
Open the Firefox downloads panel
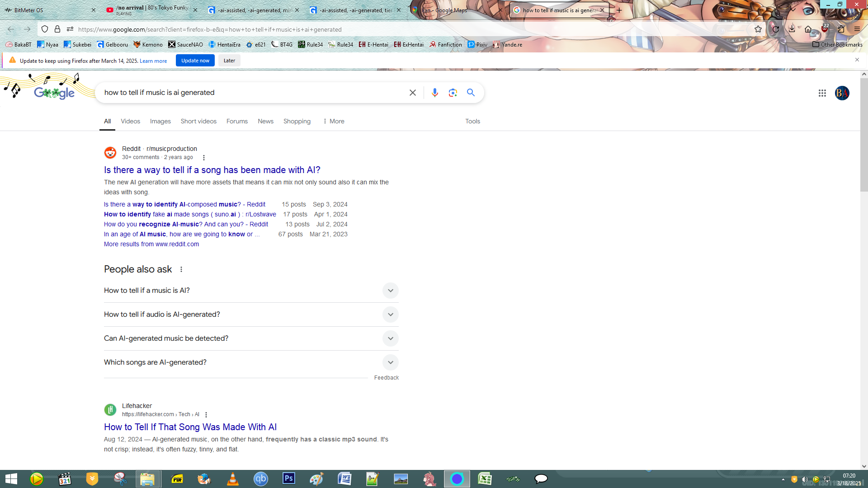click(792, 29)
